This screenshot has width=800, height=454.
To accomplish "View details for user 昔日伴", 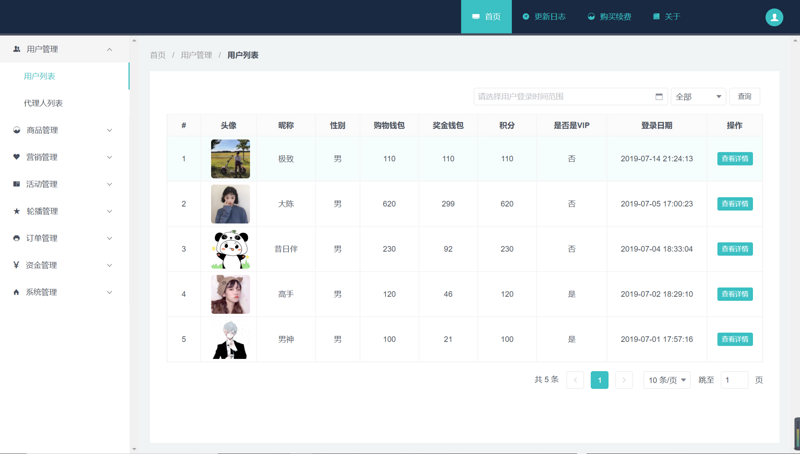I will [735, 249].
